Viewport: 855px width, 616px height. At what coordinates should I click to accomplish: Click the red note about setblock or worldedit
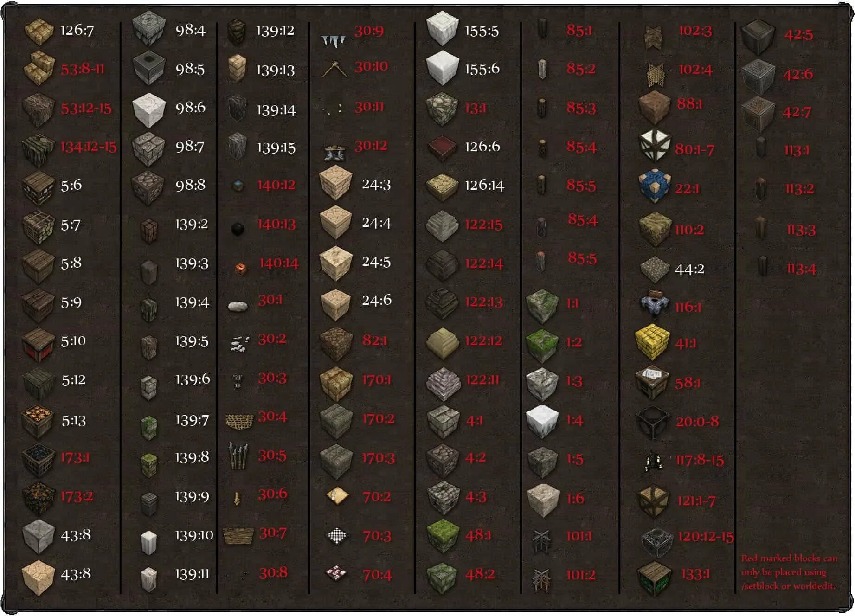pos(789,572)
